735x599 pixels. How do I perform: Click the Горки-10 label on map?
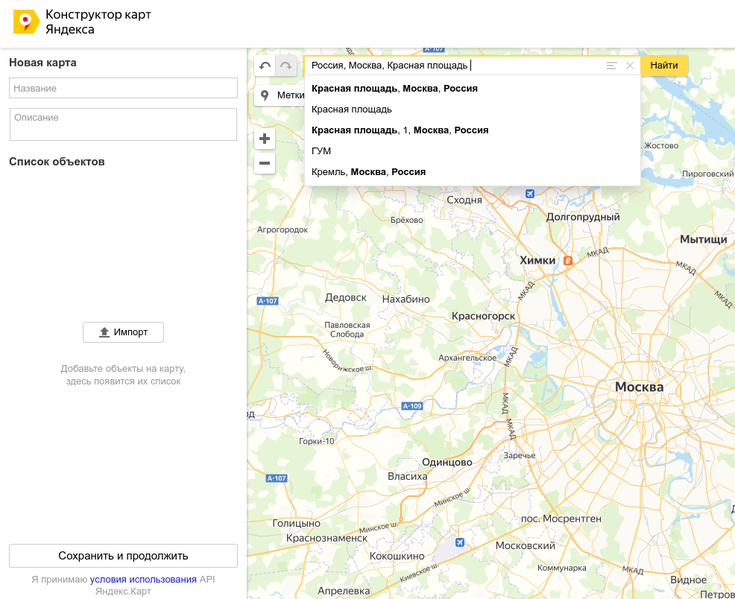(x=317, y=441)
